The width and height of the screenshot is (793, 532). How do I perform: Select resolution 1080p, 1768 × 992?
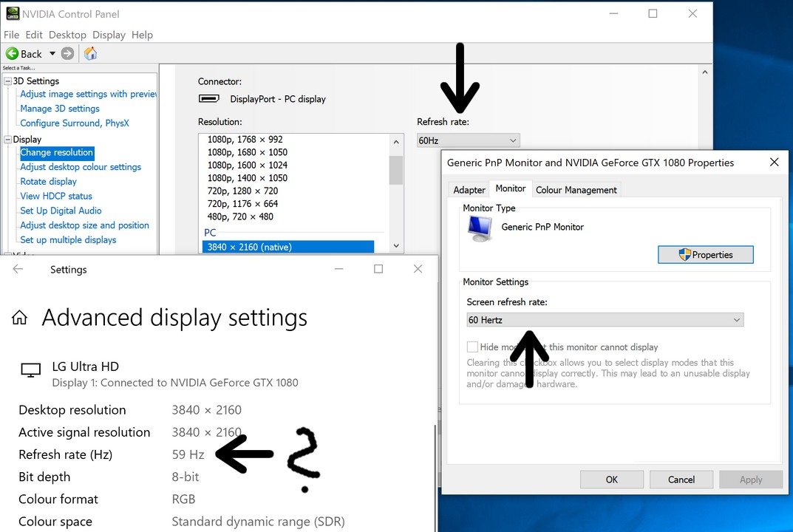pos(245,140)
